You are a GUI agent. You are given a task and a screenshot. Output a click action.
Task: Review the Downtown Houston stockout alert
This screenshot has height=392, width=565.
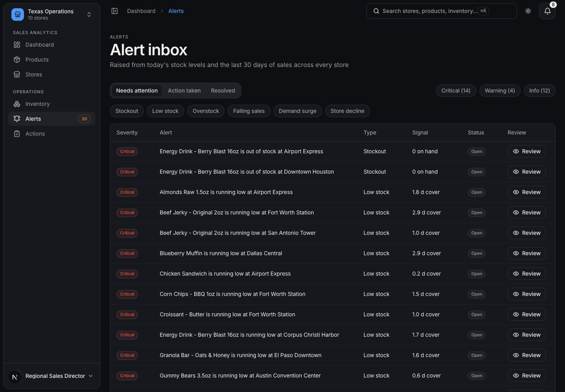[527, 172]
